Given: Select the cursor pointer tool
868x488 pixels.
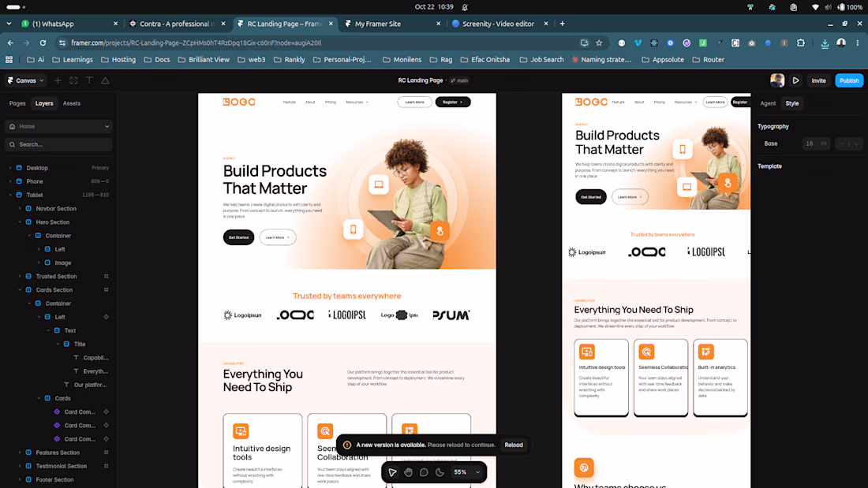Looking at the screenshot, I should 392,472.
